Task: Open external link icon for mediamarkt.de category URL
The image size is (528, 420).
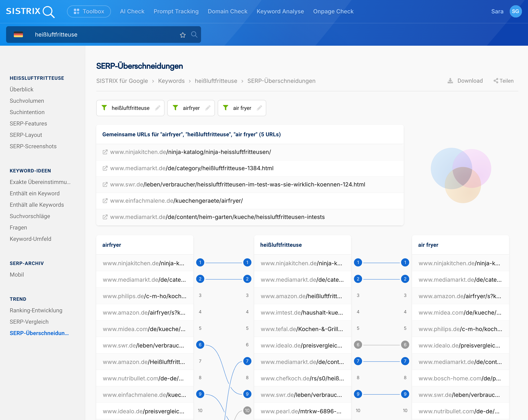Action: click(x=105, y=168)
